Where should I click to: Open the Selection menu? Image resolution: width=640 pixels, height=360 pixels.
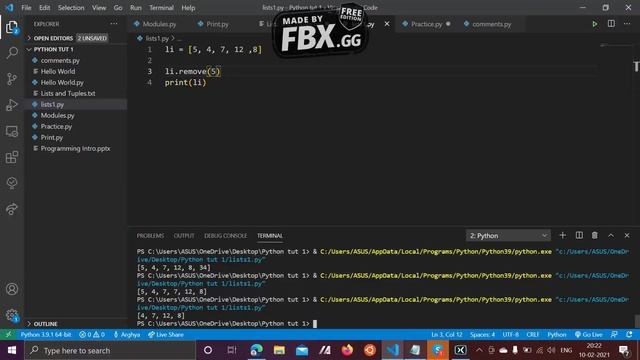[x=71, y=8]
